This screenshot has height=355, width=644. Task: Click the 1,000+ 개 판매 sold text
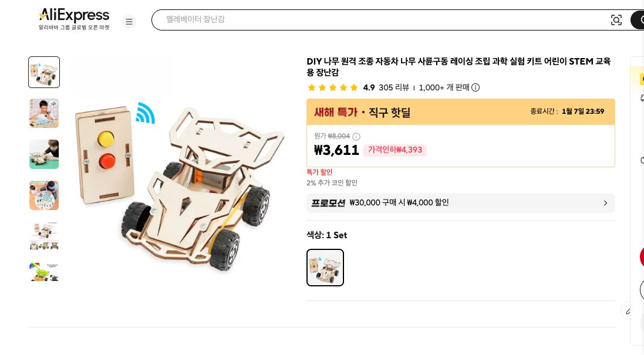click(x=444, y=87)
